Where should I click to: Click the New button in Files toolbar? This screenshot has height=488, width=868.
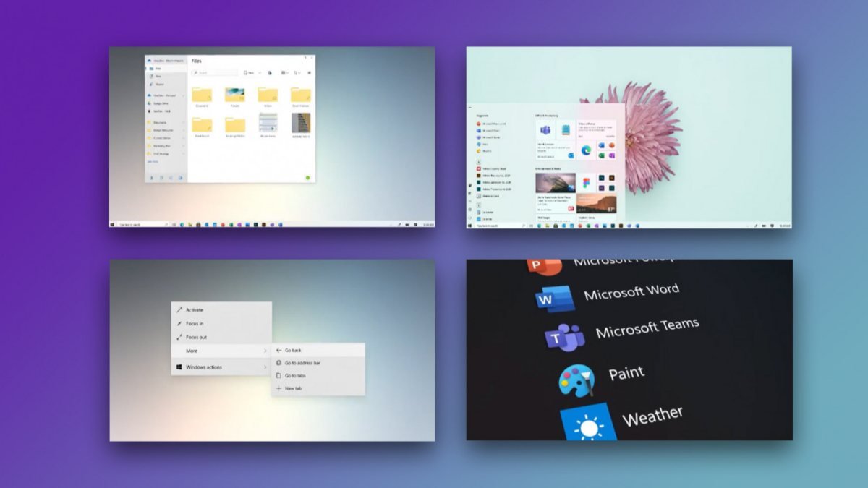pos(248,72)
